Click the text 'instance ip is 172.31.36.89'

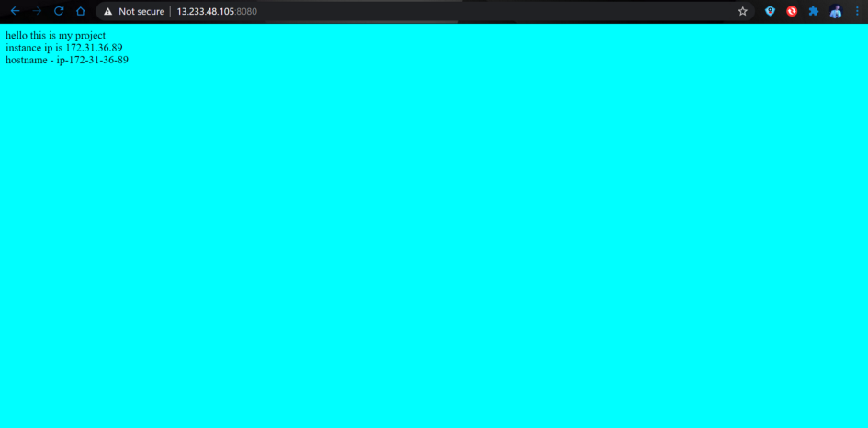tap(64, 48)
